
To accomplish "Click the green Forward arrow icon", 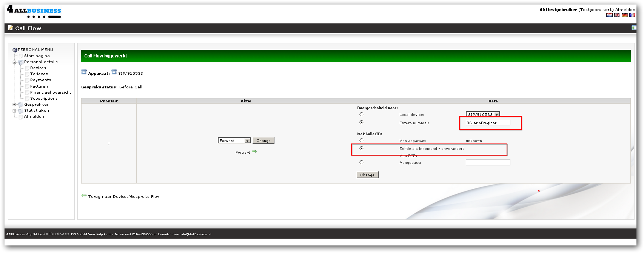I will pyautogui.click(x=254, y=152).
